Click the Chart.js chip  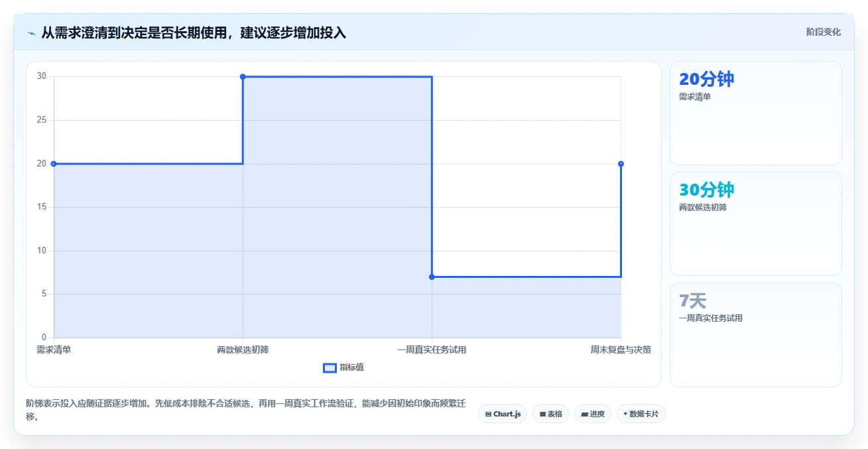tap(503, 414)
